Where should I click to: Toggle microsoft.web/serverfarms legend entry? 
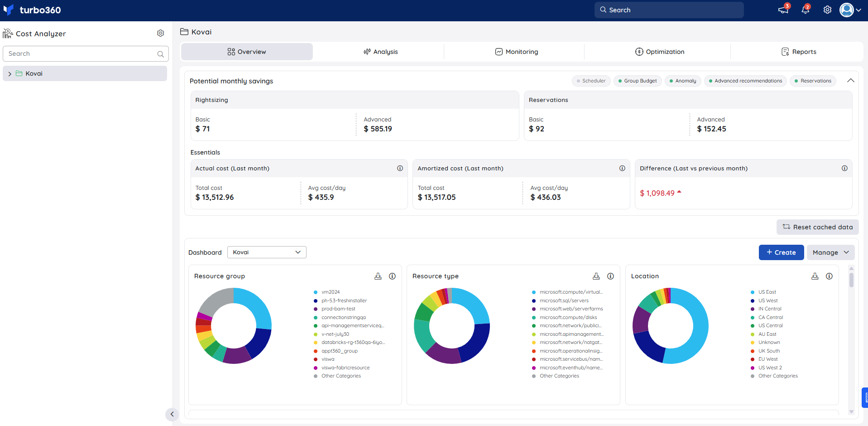tap(567, 309)
